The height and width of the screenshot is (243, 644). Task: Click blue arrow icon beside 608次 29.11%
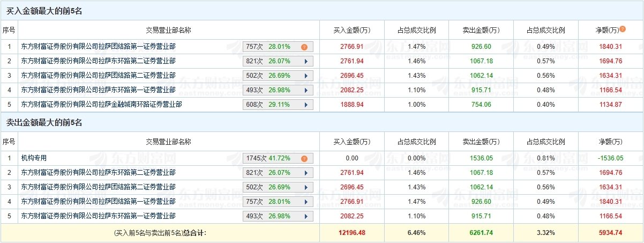(306, 105)
